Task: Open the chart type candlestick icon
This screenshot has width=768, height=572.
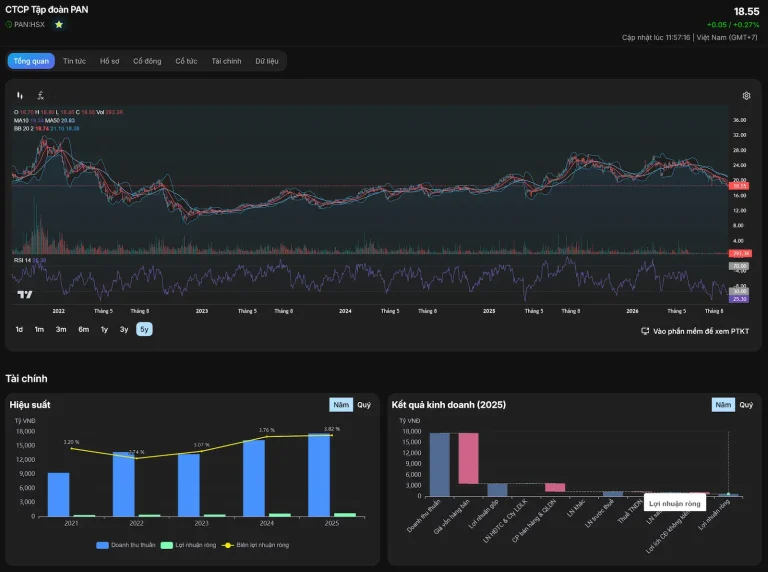Action: pyautogui.click(x=20, y=95)
